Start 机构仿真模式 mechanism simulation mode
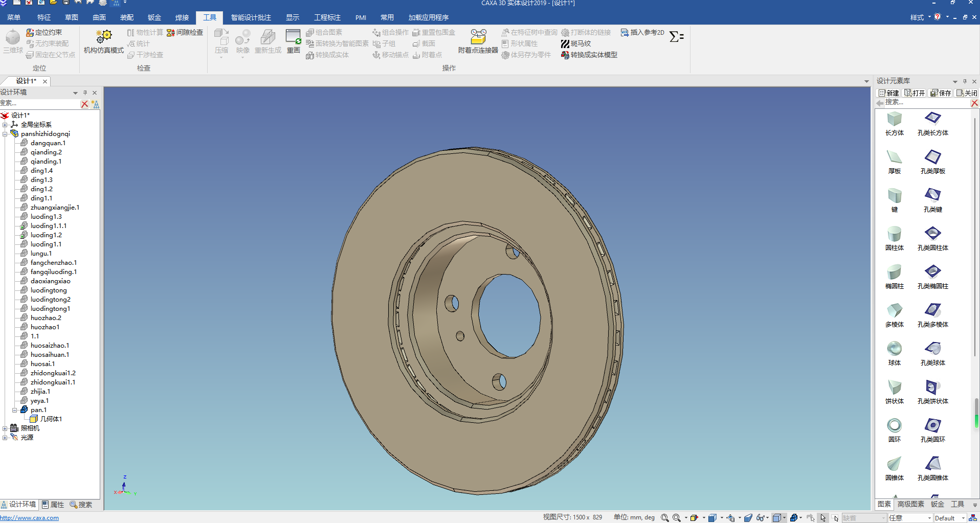The height and width of the screenshot is (523, 980). click(104, 41)
